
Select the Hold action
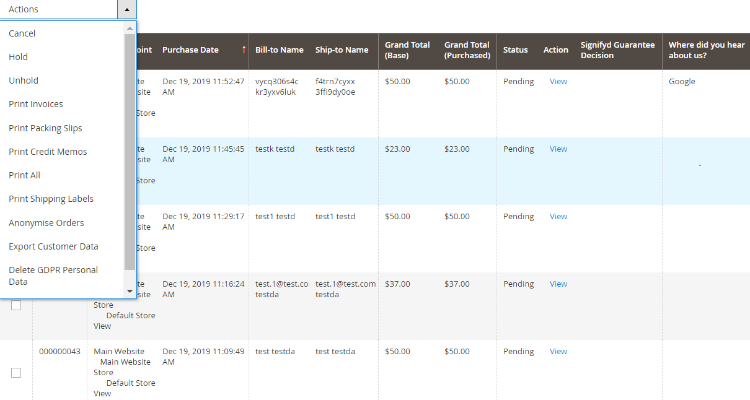click(18, 57)
